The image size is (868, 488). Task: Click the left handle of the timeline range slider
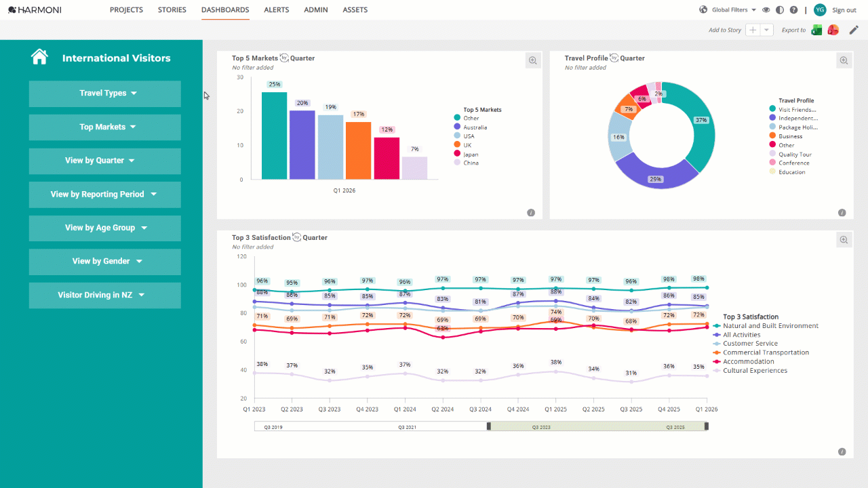click(x=488, y=426)
